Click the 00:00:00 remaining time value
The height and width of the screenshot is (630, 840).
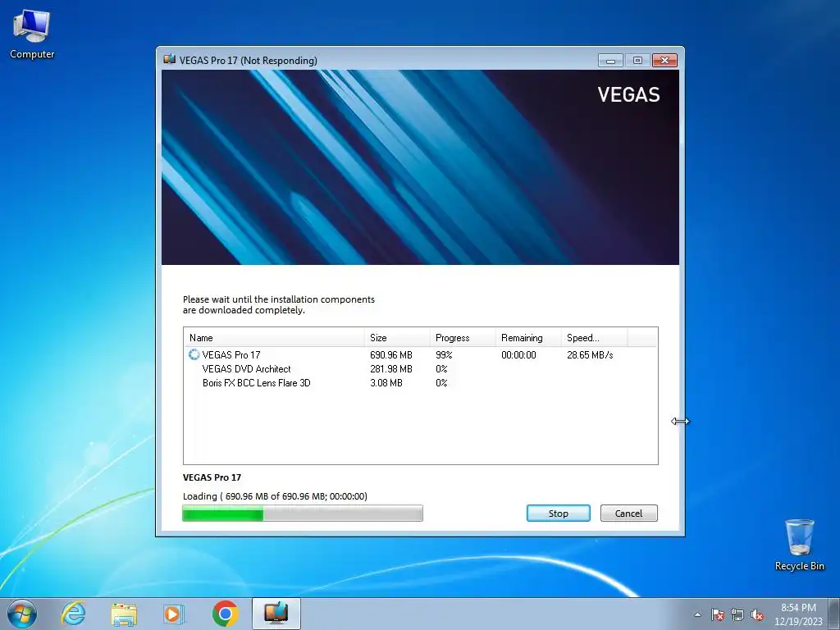(x=518, y=354)
